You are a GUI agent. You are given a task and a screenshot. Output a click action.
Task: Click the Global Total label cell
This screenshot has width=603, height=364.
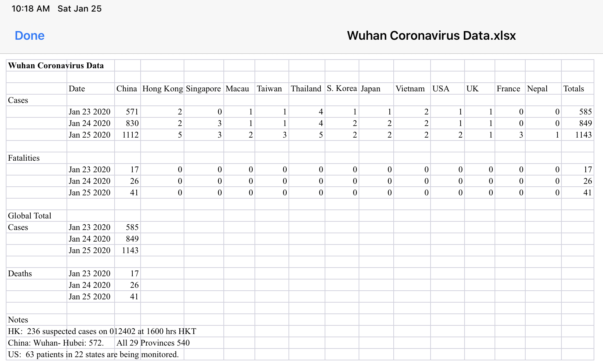point(30,216)
